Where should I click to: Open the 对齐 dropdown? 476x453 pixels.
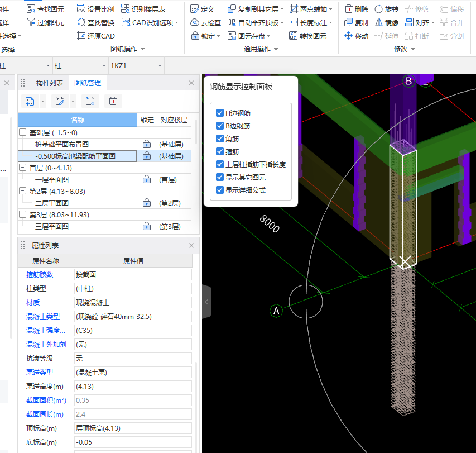pos(432,22)
